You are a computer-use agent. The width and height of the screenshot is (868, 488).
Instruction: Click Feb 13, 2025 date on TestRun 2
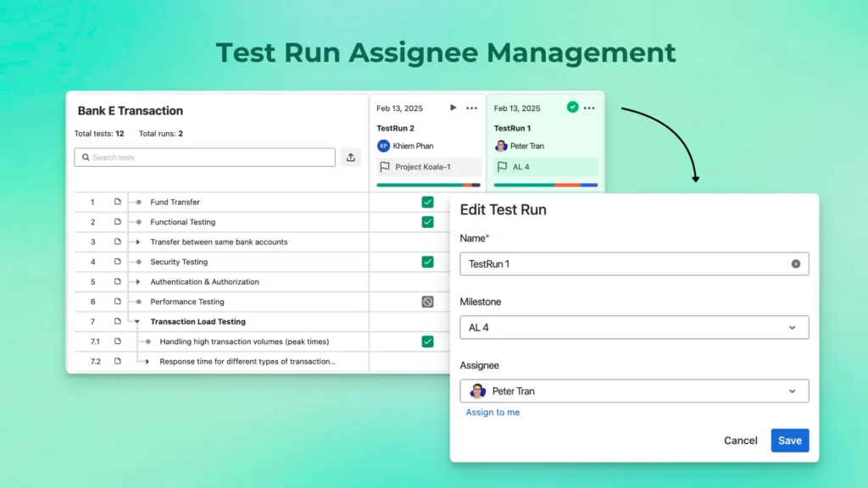pos(400,108)
